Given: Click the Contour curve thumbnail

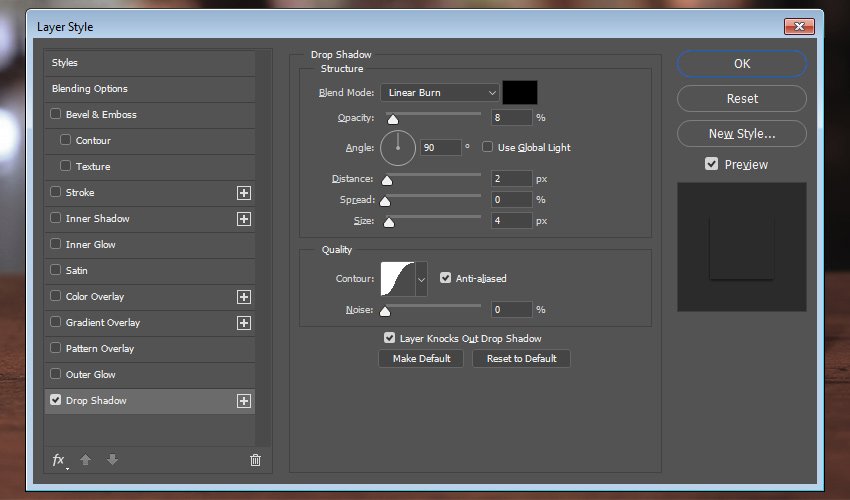Looking at the screenshot, I should click(x=398, y=279).
